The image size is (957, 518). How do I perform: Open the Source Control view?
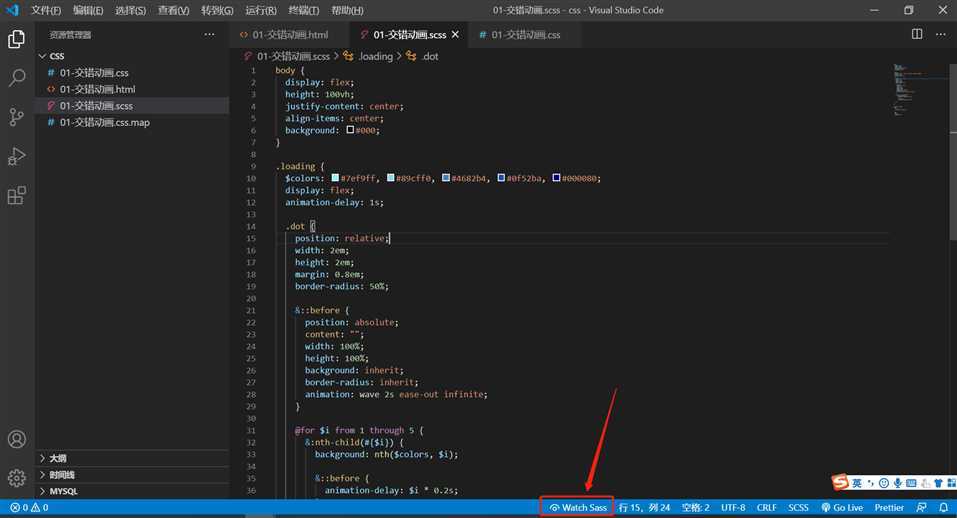(16, 117)
